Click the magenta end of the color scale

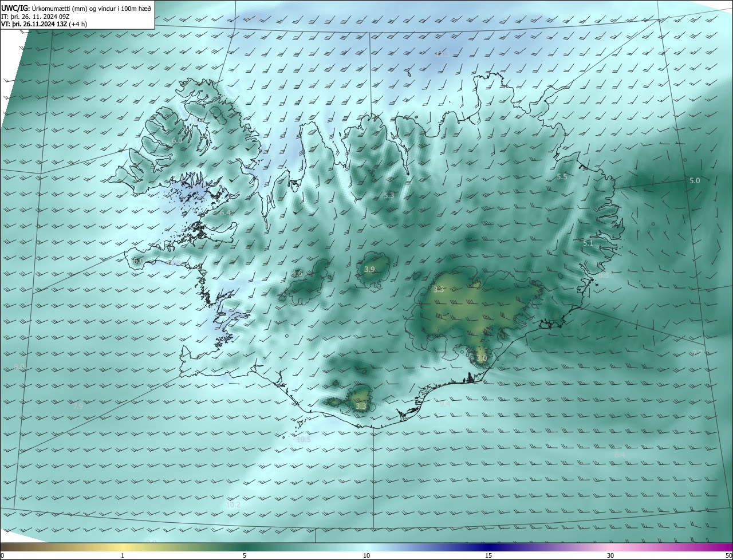[x=723, y=547]
